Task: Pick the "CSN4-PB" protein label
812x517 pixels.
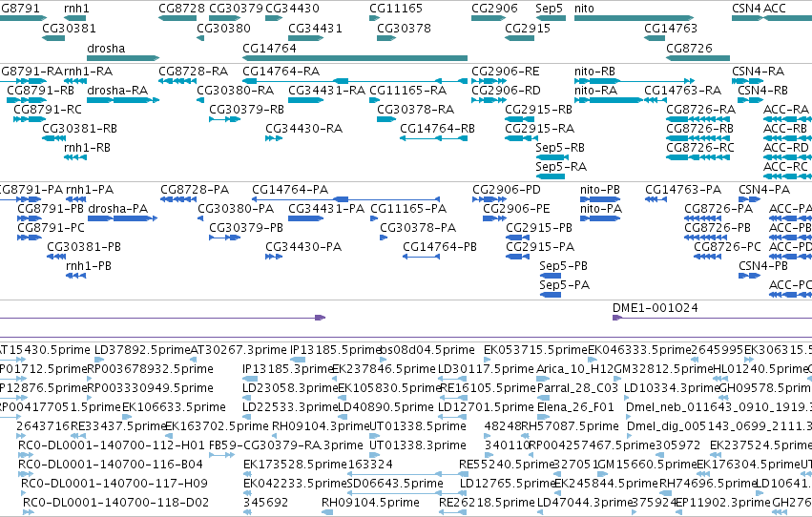Action: click(x=762, y=266)
